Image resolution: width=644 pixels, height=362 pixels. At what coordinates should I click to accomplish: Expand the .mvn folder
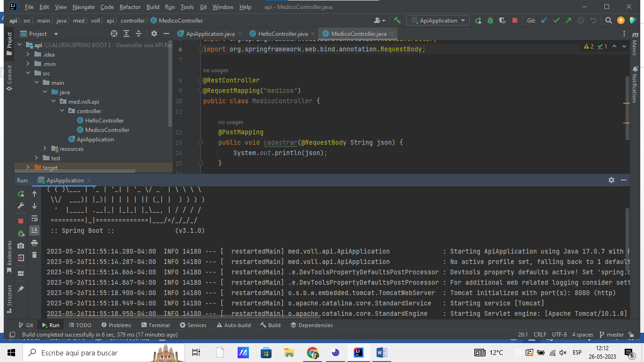28,64
